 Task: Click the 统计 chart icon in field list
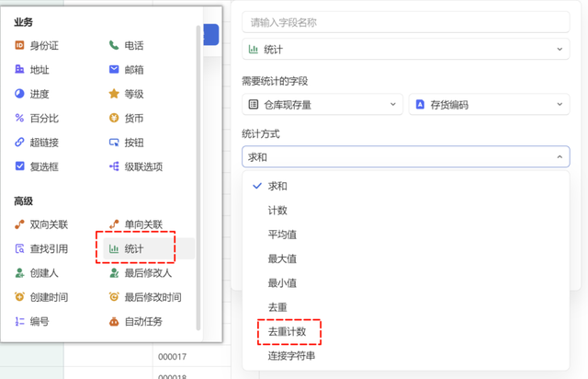(114, 248)
